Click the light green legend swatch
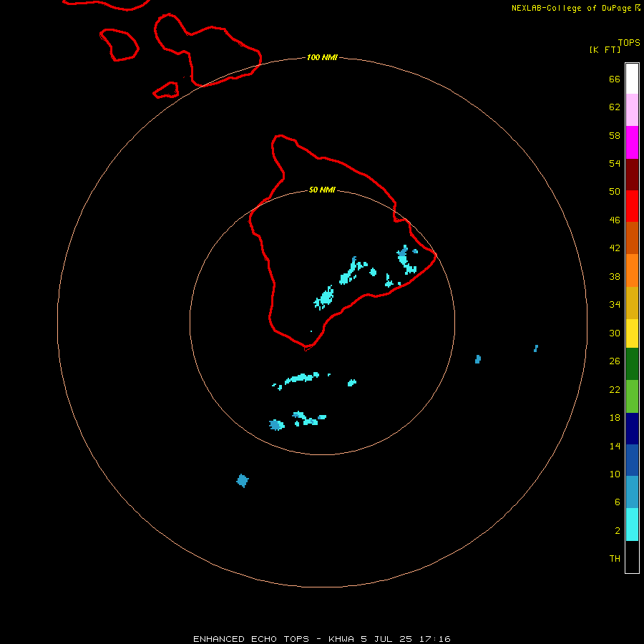The width and height of the screenshot is (644, 644). click(632, 396)
